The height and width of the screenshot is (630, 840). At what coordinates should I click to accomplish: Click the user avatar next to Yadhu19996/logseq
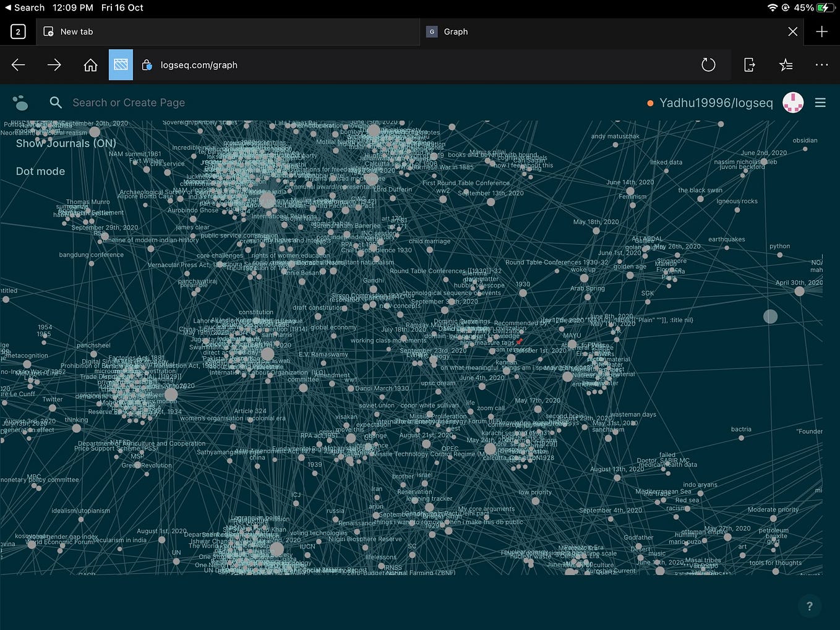click(793, 102)
